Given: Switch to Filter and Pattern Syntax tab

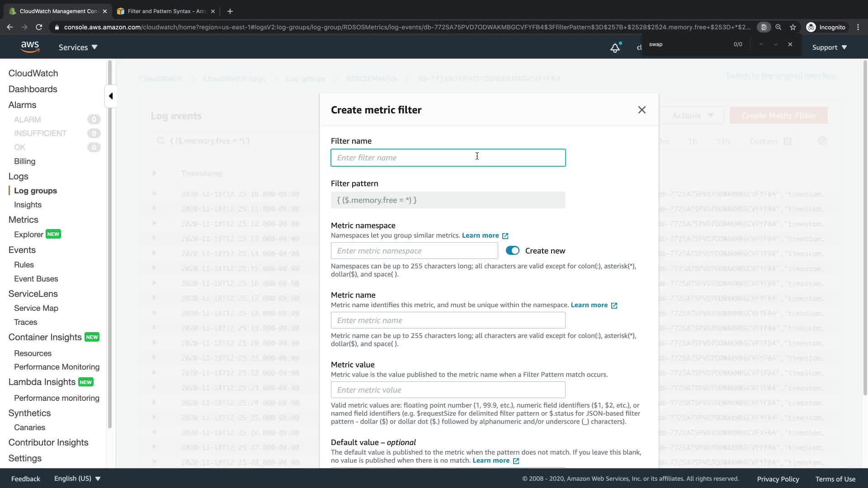Looking at the screenshot, I should click(166, 11).
